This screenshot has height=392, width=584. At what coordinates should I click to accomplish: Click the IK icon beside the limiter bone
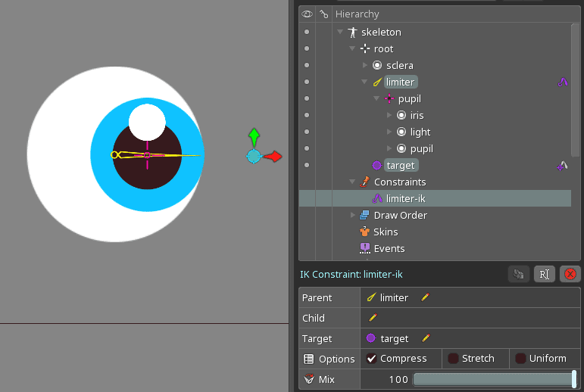[x=563, y=82]
